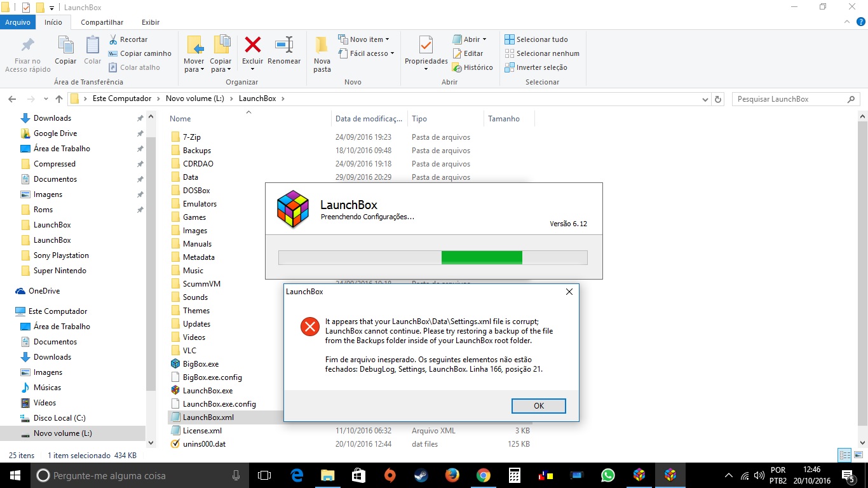Switch to the Início ribbon tab
This screenshot has height=488, width=868.
(53, 22)
